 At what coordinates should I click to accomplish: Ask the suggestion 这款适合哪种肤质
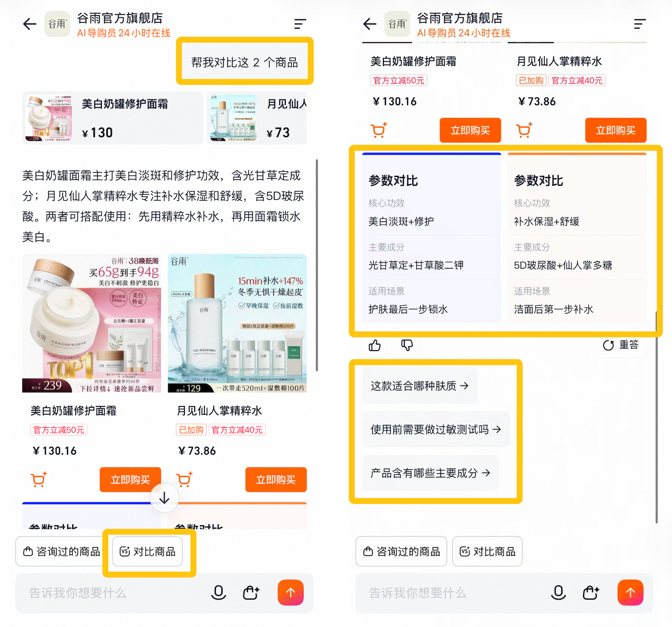click(420, 386)
